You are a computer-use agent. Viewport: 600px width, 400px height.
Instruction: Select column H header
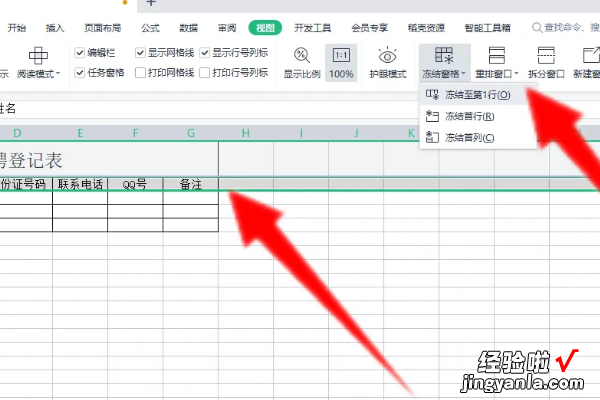tap(246, 133)
